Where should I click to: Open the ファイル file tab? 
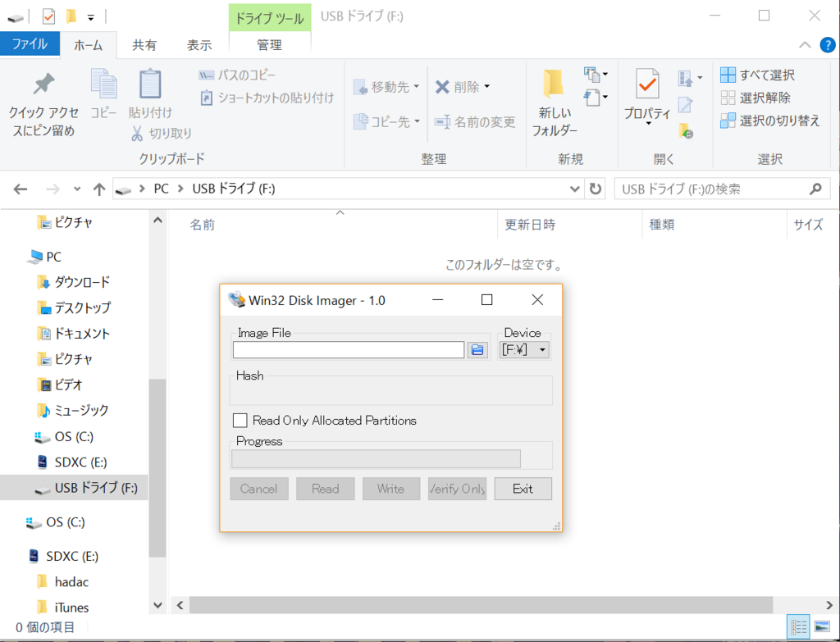pos(30,44)
